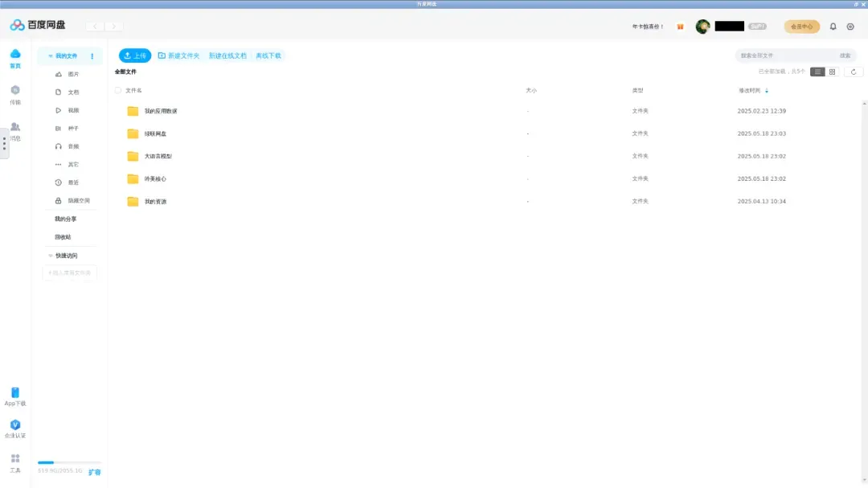The image size is (868, 488).
Task: Click the date 2025.04.13 10:34
Action: point(762,201)
